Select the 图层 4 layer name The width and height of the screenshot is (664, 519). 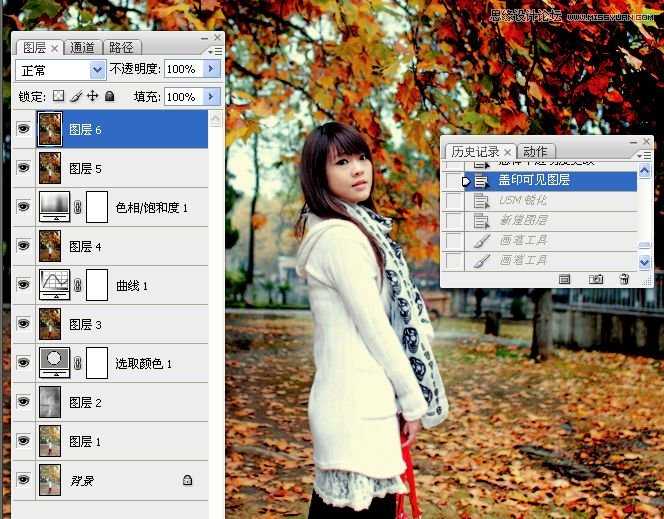[85, 246]
